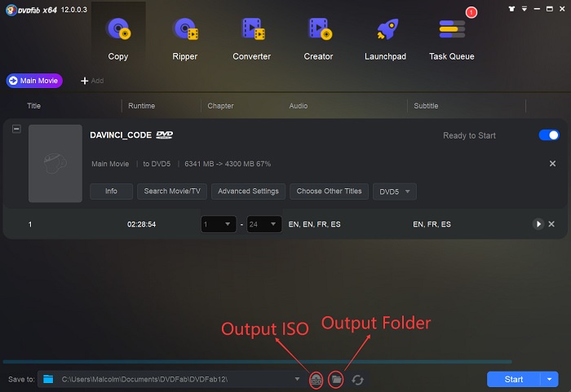The image size is (571, 392).
Task: Click the progress bar above Save to
Action: click(x=258, y=362)
